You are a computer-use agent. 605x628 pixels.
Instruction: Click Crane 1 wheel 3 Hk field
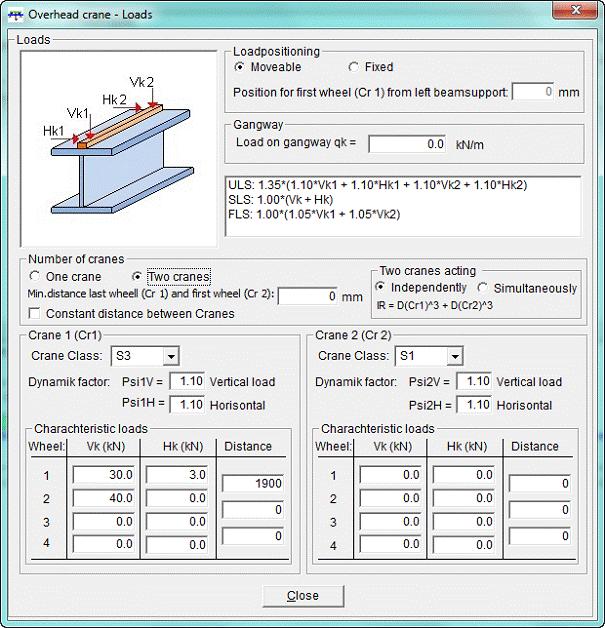pyautogui.click(x=177, y=521)
